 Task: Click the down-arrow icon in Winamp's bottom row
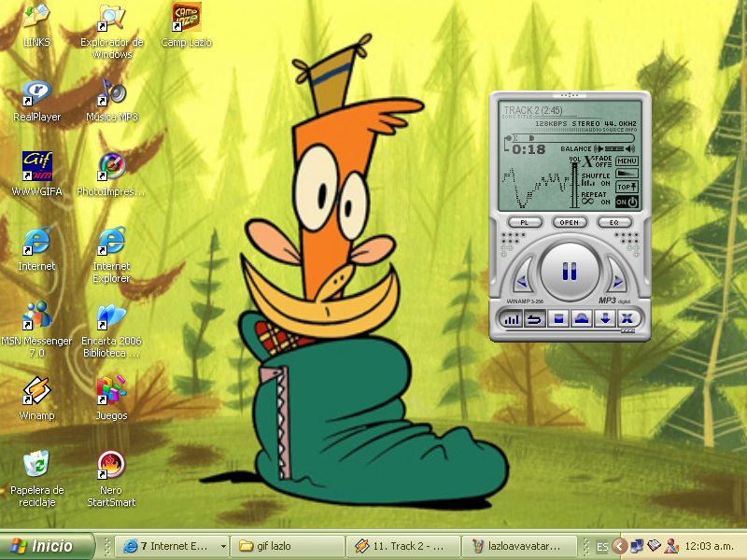tap(605, 318)
